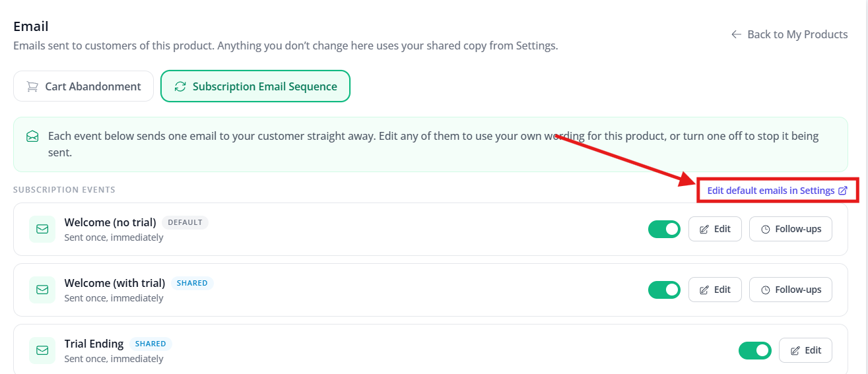Open Follow-ups for Welcome (with trial)
The width and height of the screenshot is (868, 374).
[x=791, y=290]
